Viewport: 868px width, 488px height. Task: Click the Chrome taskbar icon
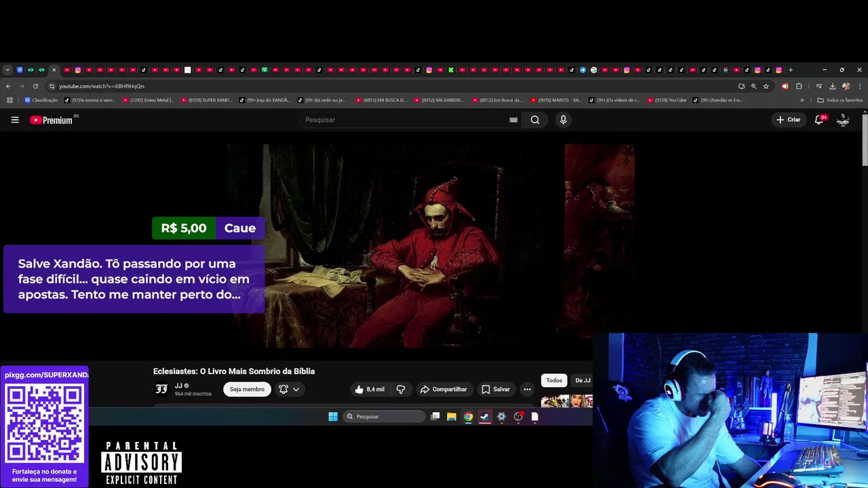click(x=468, y=416)
